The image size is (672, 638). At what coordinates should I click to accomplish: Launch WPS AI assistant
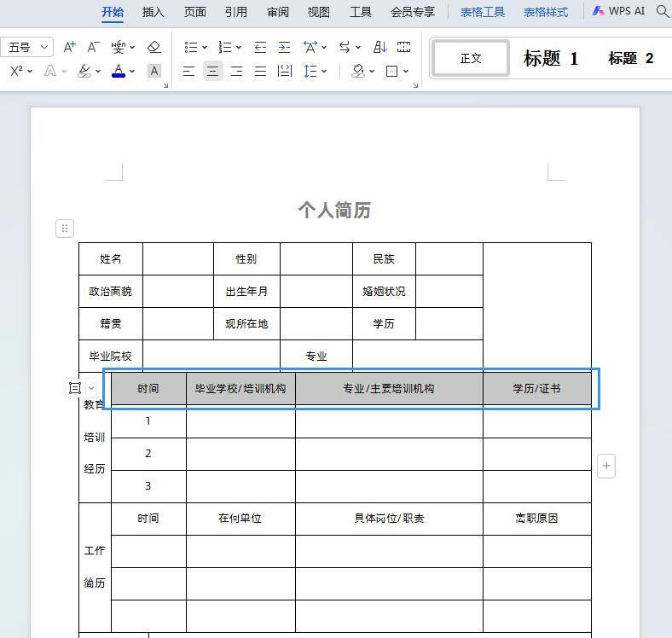[619, 12]
